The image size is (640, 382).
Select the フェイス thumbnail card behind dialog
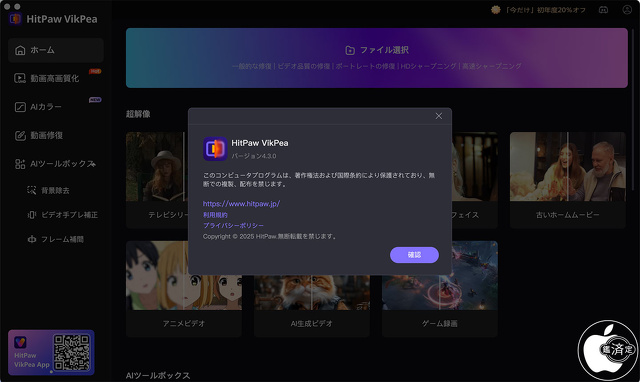point(475,180)
